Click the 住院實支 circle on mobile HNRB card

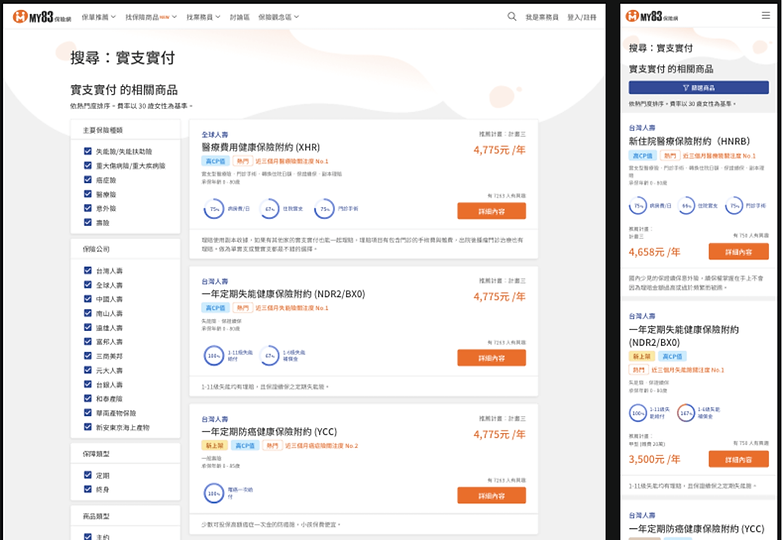pyautogui.click(x=686, y=205)
